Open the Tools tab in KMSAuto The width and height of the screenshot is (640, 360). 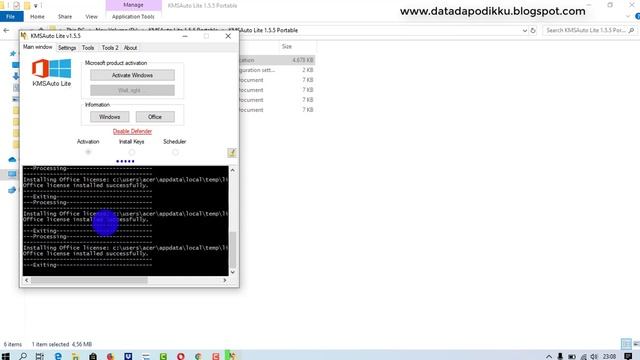coord(88,48)
